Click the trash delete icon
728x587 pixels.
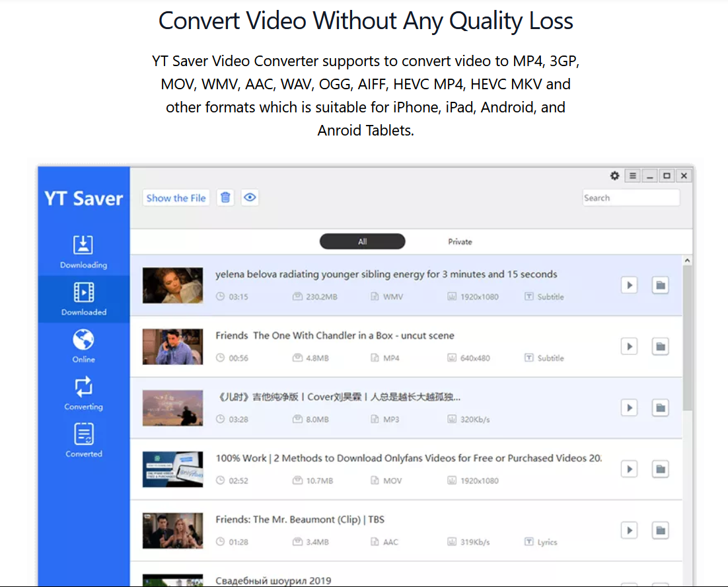[226, 198]
